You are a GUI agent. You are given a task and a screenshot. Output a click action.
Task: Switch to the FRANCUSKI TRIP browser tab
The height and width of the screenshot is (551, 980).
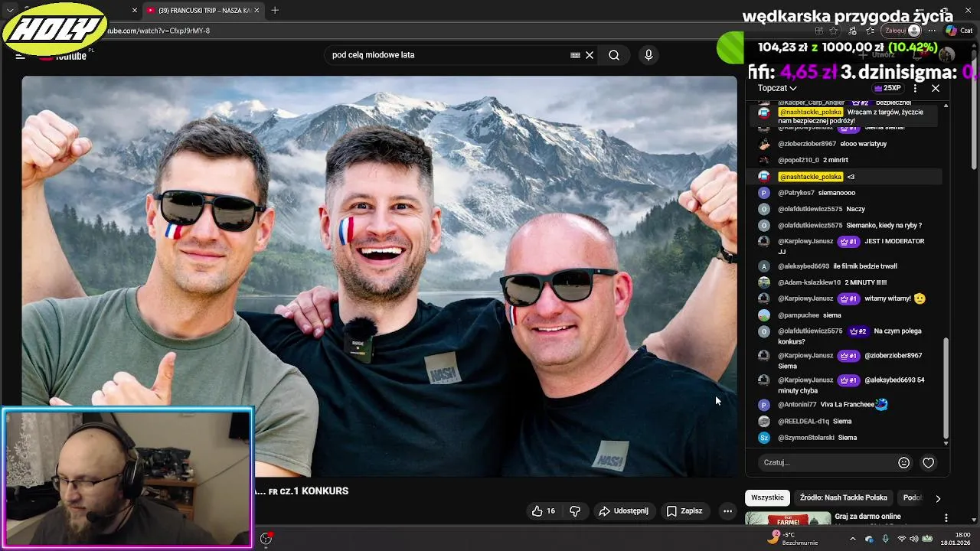click(x=204, y=10)
